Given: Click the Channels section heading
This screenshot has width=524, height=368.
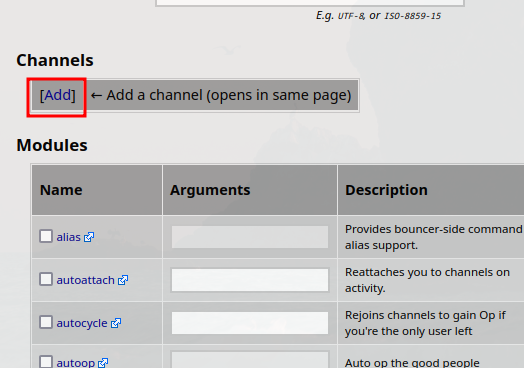Looking at the screenshot, I should pos(55,60).
